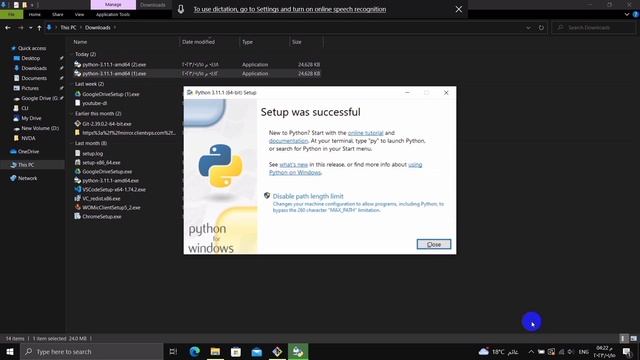Open the online tutorial link

(x=365, y=133)
